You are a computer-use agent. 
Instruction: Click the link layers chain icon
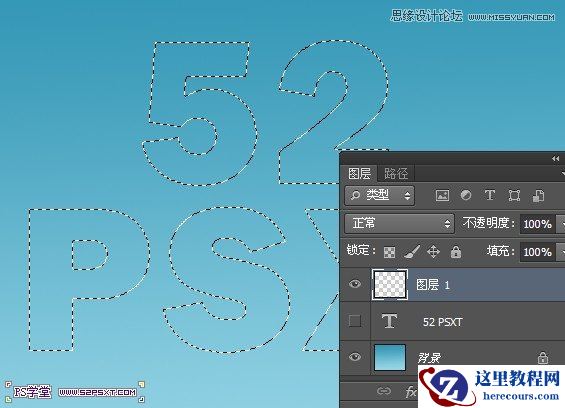pos(384,391)
